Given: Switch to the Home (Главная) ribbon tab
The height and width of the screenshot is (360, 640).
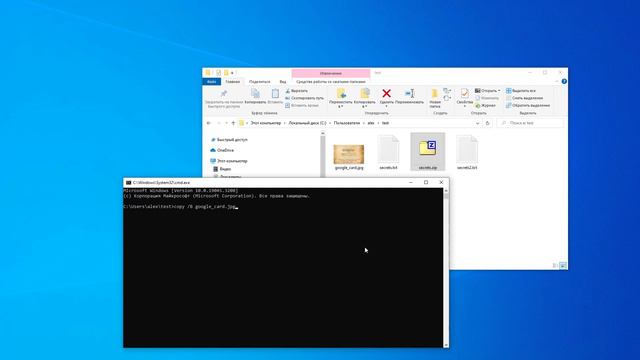Looking at the screenshot, I should point(233,82).
